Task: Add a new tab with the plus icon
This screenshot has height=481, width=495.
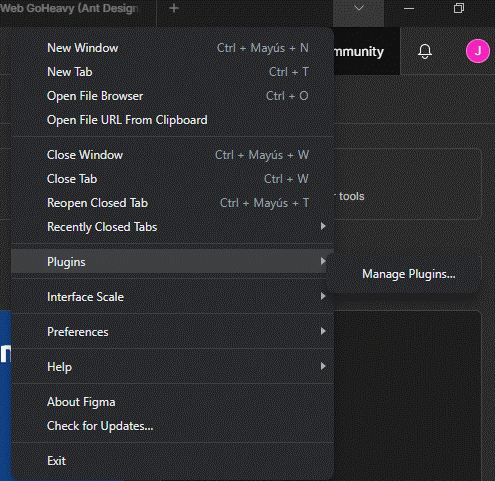Action: [x=174, y=8]
